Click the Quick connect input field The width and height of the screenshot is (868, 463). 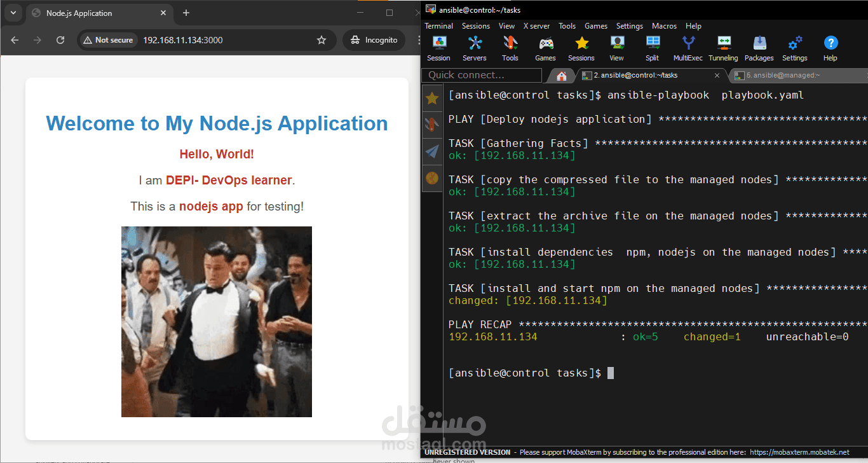point(482,75)
